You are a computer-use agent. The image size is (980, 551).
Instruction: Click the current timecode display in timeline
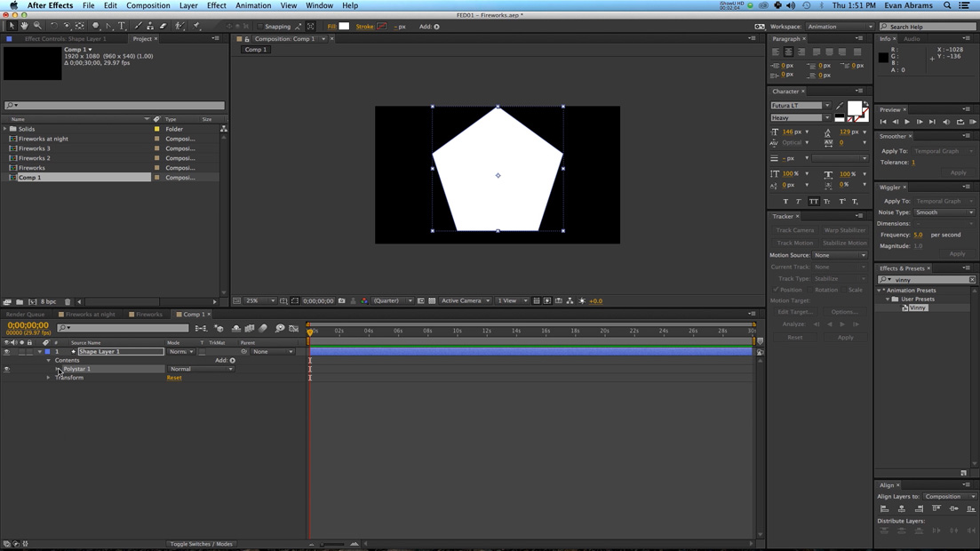[x=28, y=325]
